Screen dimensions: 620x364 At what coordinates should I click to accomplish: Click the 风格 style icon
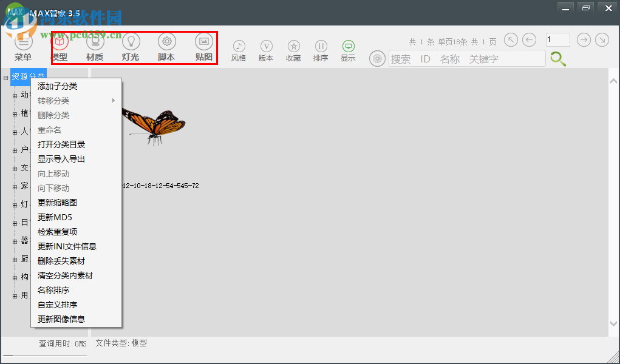tap(239, 46)
